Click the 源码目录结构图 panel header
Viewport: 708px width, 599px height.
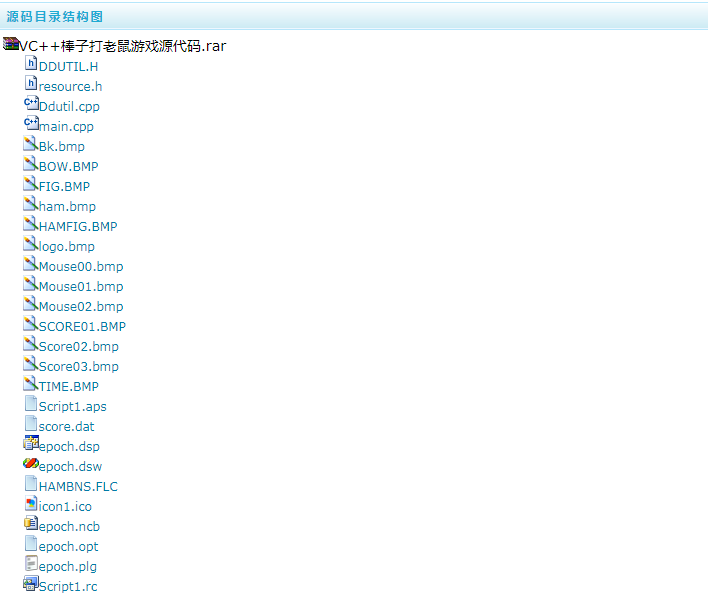coord(54,17)
